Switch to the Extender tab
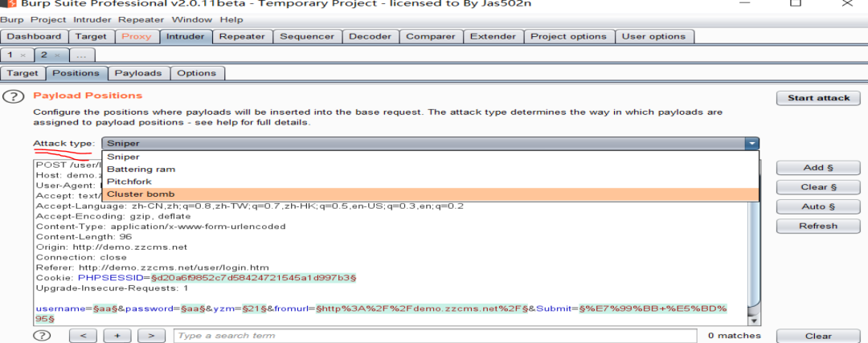The image size is (868, 343). (493, 36)
